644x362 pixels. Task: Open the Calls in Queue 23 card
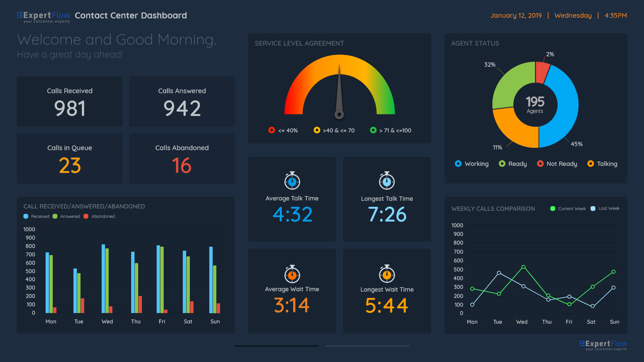click(69, 159)
